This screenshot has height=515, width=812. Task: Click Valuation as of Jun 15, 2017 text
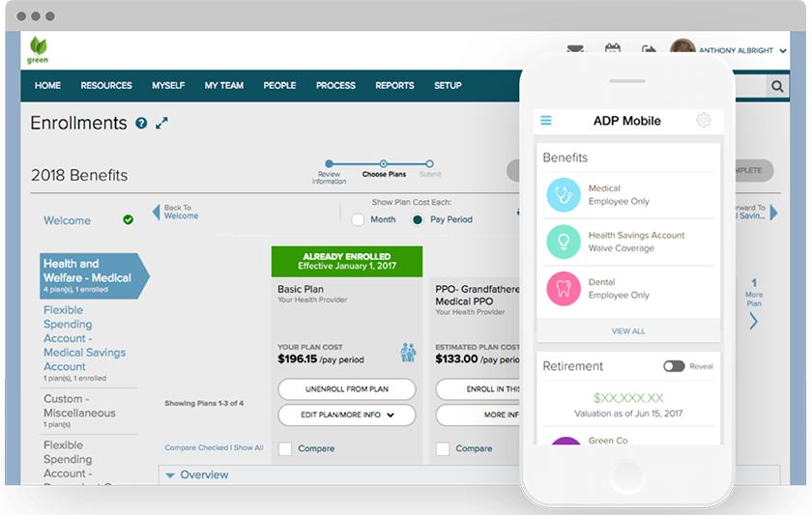(628, 413)
